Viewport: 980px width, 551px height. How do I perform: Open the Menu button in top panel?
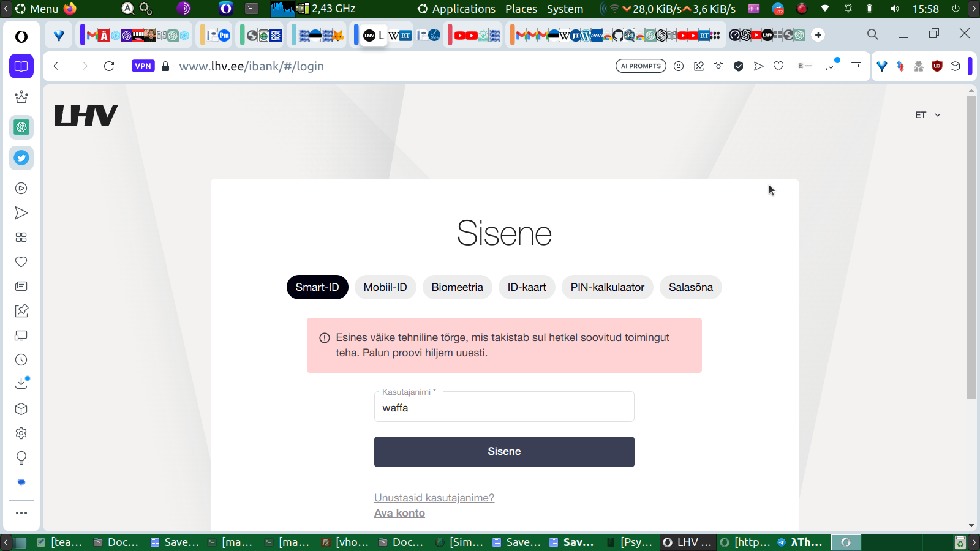point(37,9)
